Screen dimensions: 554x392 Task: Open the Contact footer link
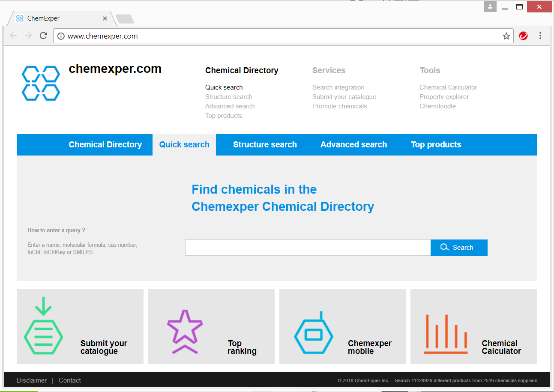70,380
